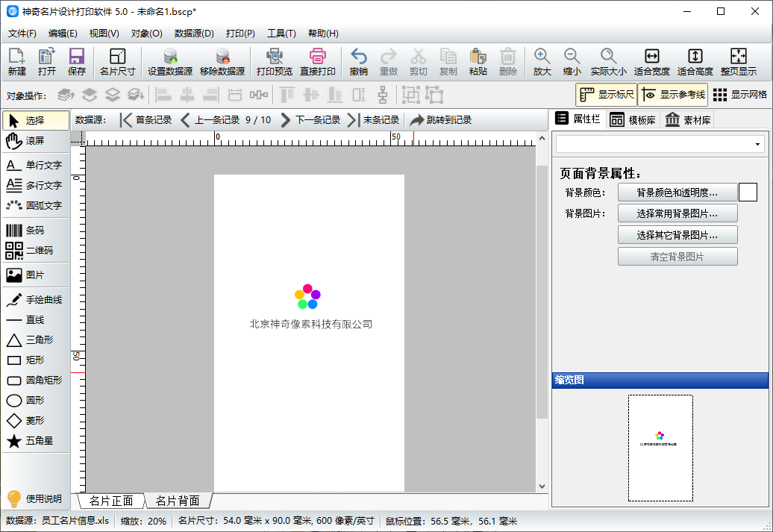Click the white background color swatch
The width and height of the screenshot is (773, 532).
[x=748, y=193]
